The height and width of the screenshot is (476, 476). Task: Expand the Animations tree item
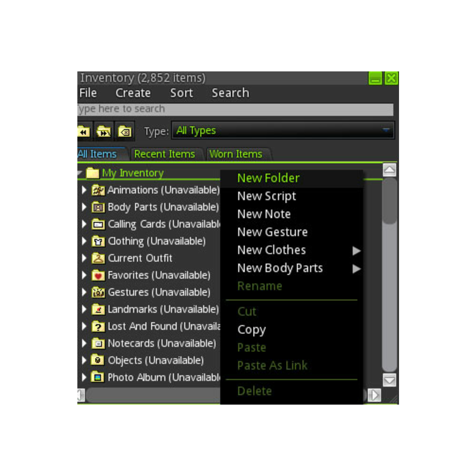point(83,190)
